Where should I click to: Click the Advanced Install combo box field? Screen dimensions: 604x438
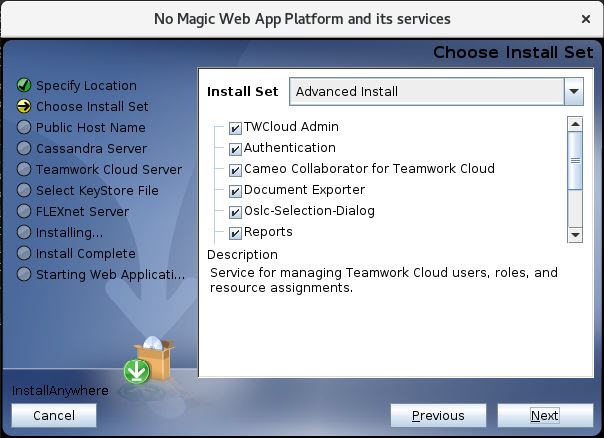pyautogui.click(x=426, y=92)
